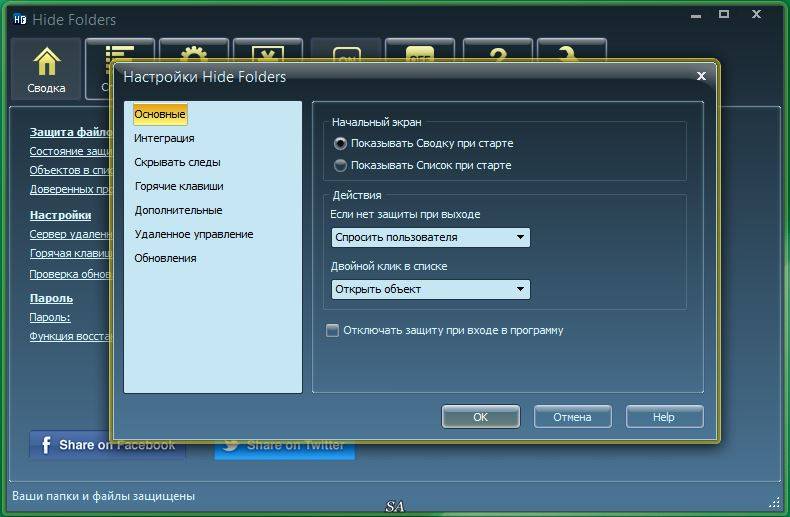Click the Функция восстановления link
This screenshot has height=517, width=790.
pyautogui.click(x=71, y=337)
